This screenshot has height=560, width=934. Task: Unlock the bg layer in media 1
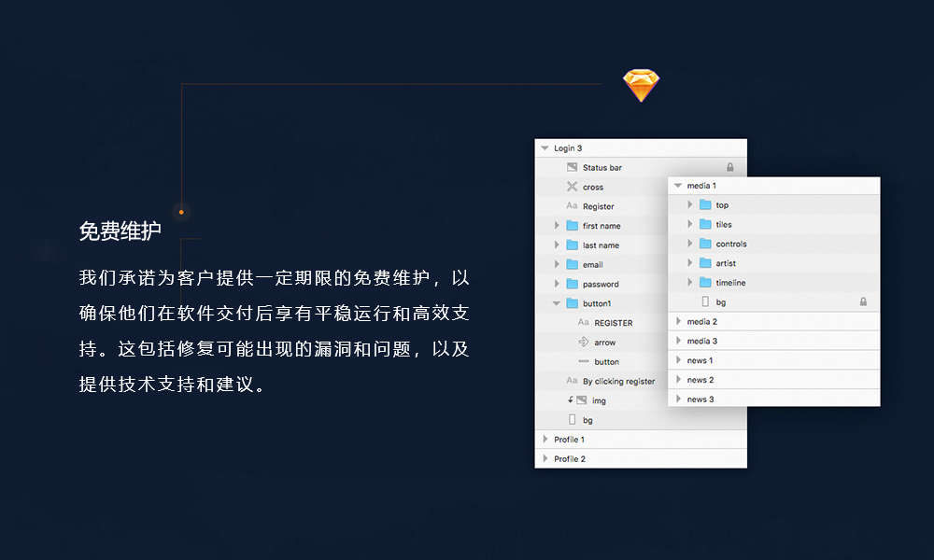tap(863, 302)
